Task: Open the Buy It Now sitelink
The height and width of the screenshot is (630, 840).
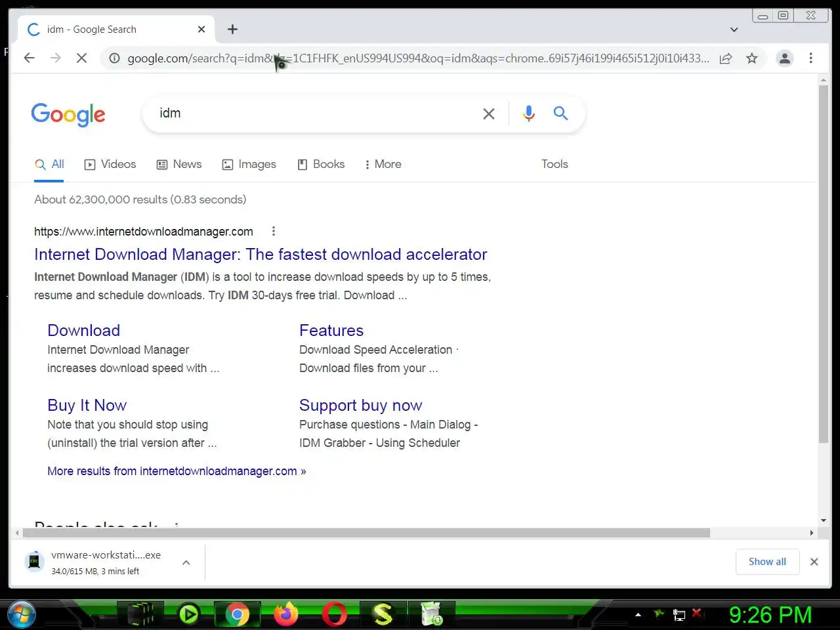Action: coord(87,405)
